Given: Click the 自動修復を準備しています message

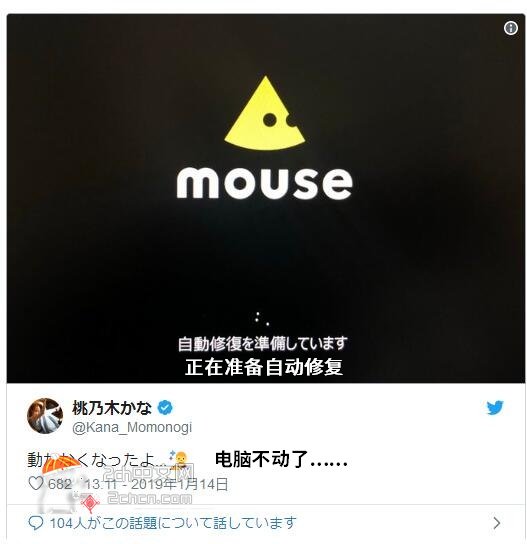Looking at the screenshot, I should coord(263,343).
